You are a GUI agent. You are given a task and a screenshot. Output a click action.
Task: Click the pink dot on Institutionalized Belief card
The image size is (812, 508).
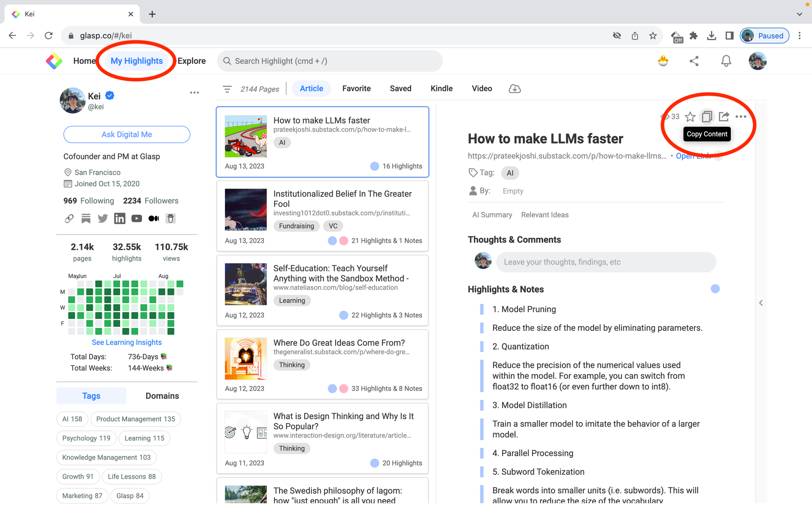343,241
